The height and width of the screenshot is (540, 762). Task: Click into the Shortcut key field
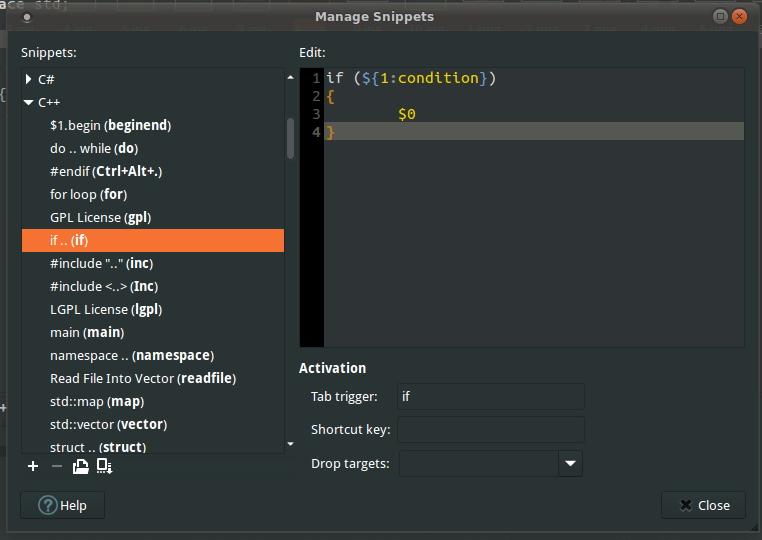point(491,430)
